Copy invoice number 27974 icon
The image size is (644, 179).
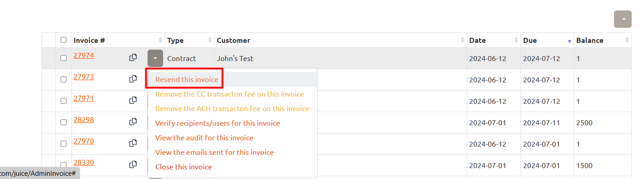(x=133, y=57)
